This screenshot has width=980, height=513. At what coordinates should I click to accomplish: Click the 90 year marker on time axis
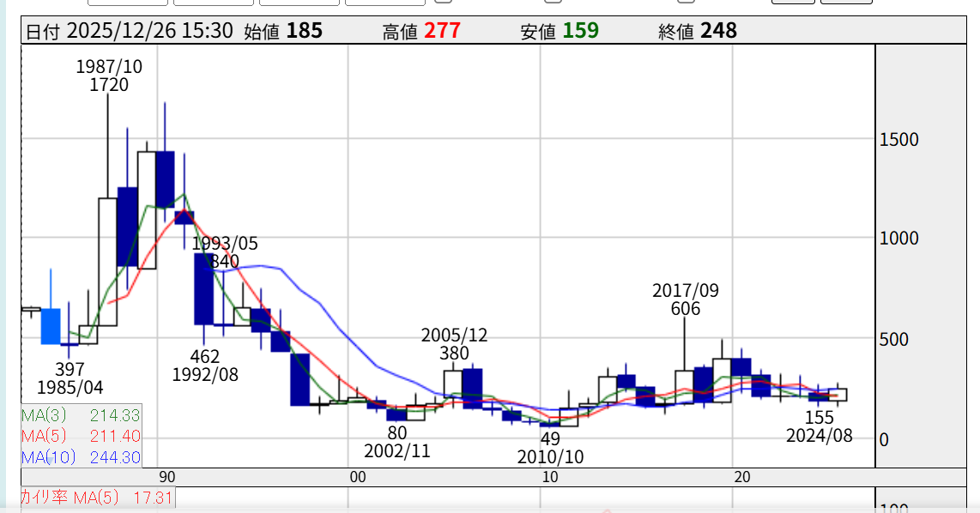pos(166,477)
